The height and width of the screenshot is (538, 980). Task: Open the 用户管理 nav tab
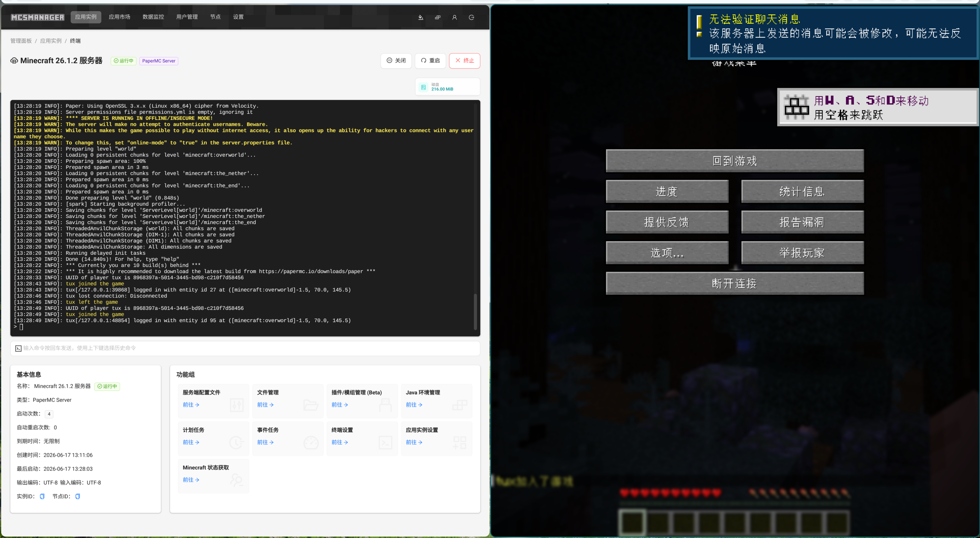[x=187, y=17]
